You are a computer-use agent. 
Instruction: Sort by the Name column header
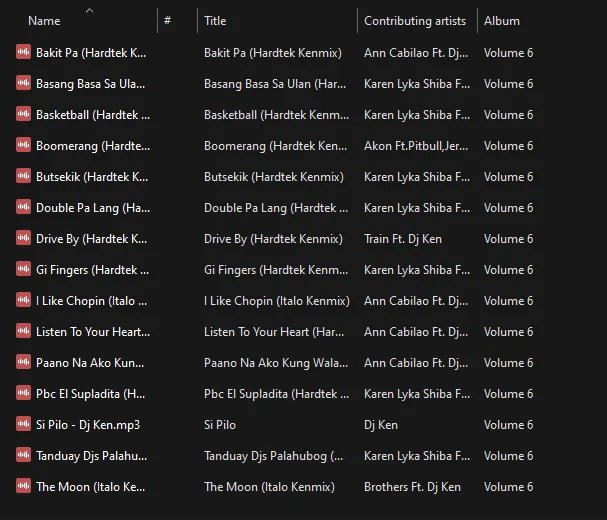[44, 21]
